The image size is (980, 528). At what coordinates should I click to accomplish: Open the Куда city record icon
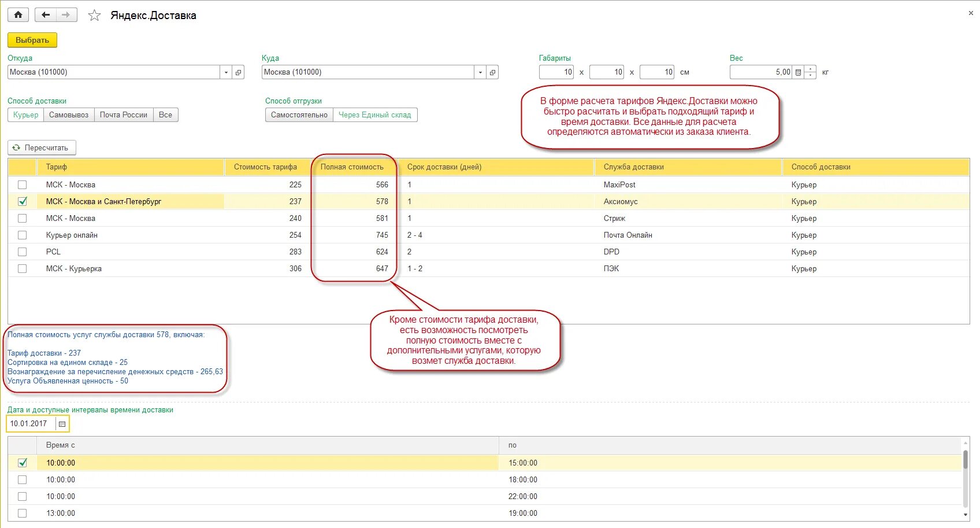492,72
